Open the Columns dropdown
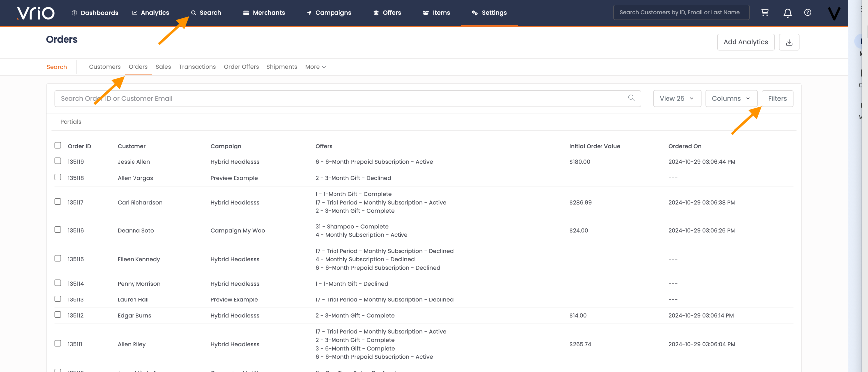Image resolution: width=868 pixels, height=372 pixels. tap(731, 98)
